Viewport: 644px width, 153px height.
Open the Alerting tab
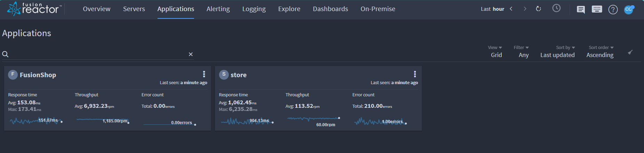coord(218,9)
